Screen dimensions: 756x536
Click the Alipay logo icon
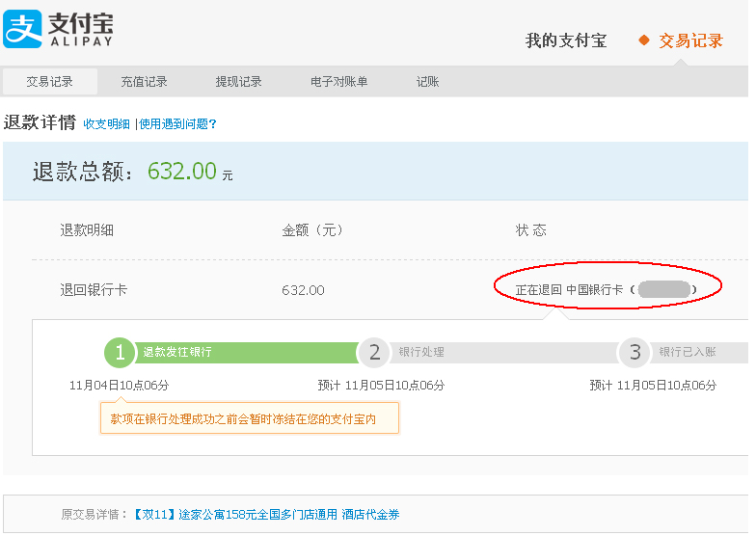click(x=22, y=29)
